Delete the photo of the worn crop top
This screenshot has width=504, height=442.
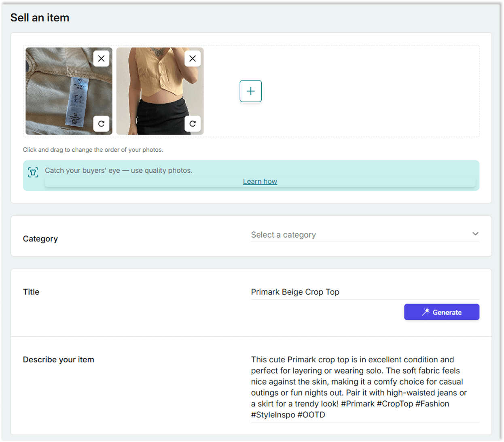[193, 59]
